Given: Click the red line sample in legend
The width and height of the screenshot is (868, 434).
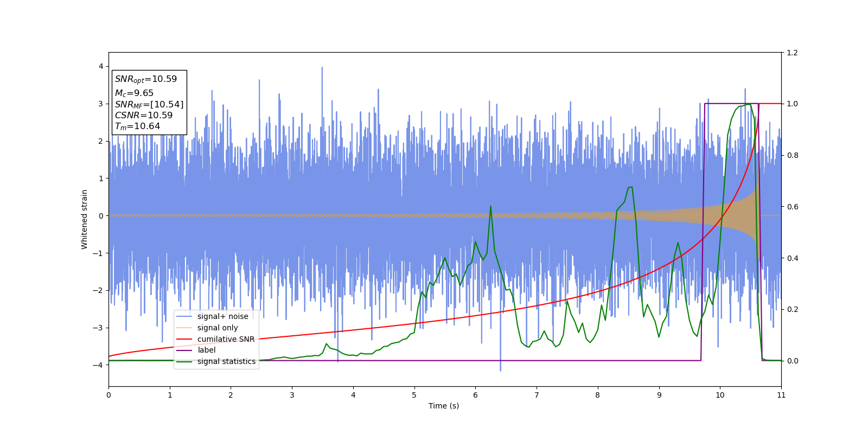Looking at the screenshot, I should 184,339.
